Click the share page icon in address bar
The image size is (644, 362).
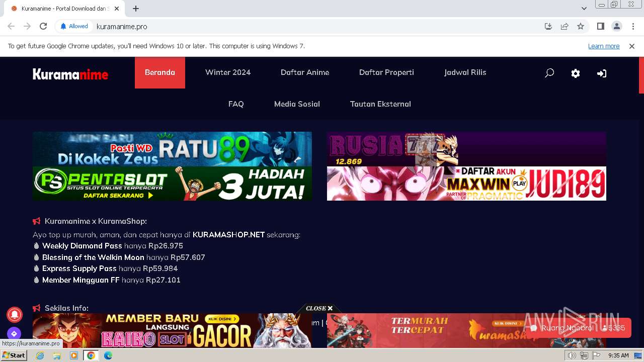pos(565,26)
